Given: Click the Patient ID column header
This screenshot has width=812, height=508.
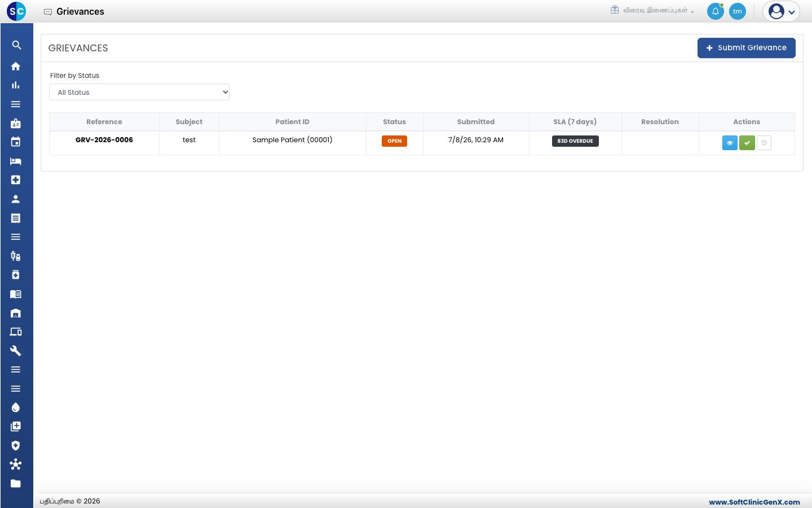Looking at the screenshot, I should (x=293, y=122).
